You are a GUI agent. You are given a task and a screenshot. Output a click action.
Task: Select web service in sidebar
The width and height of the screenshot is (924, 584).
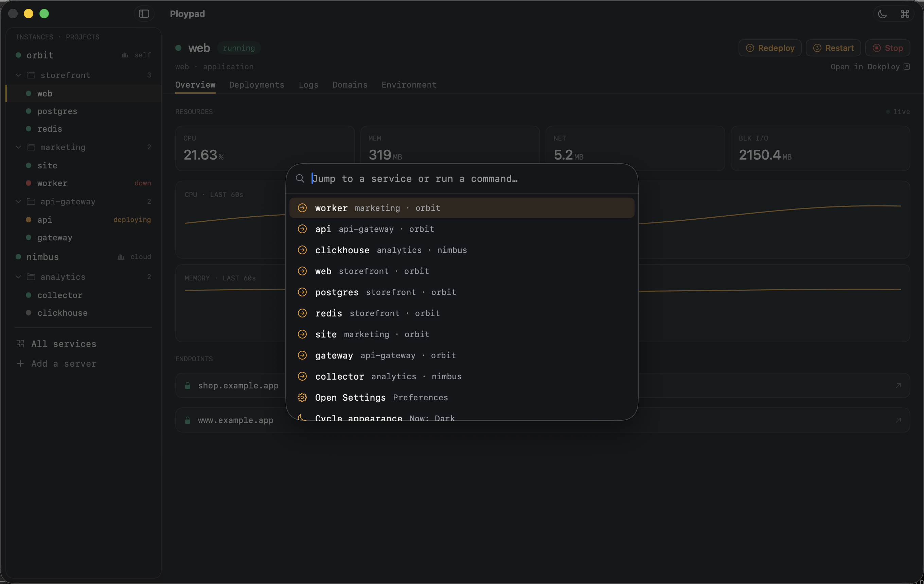point(83,94)
